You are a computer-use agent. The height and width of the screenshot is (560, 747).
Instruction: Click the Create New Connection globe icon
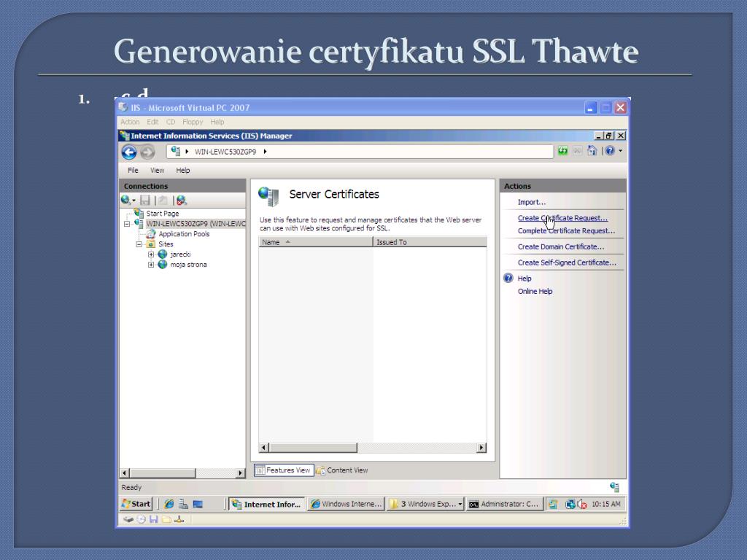pos(125,200)
